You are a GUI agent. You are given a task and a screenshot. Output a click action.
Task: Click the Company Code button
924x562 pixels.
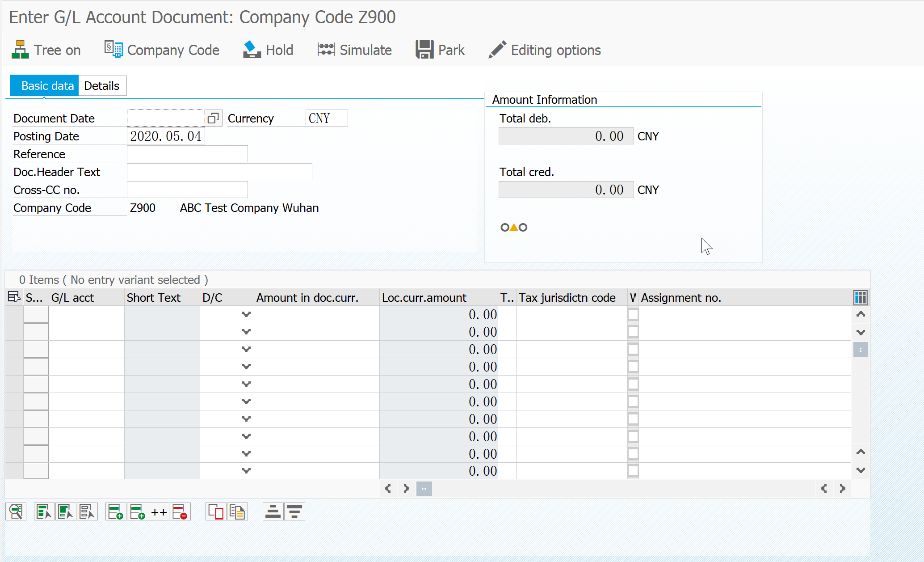(162, 50)
